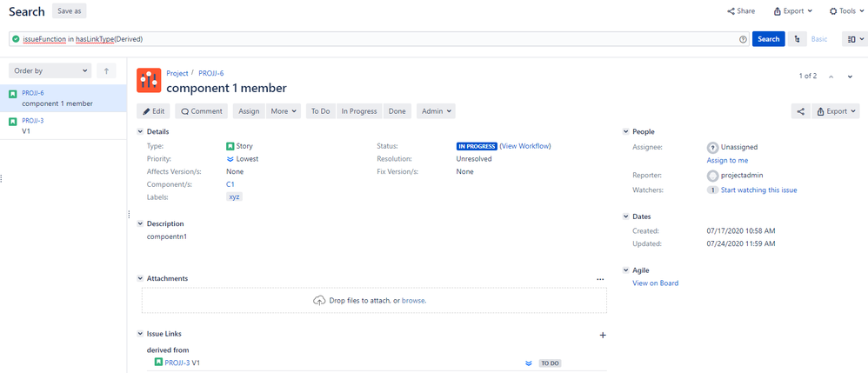Open the layout view switcher dropdown
The height and width of the screenshot is (373, 868).
(856, 39)
